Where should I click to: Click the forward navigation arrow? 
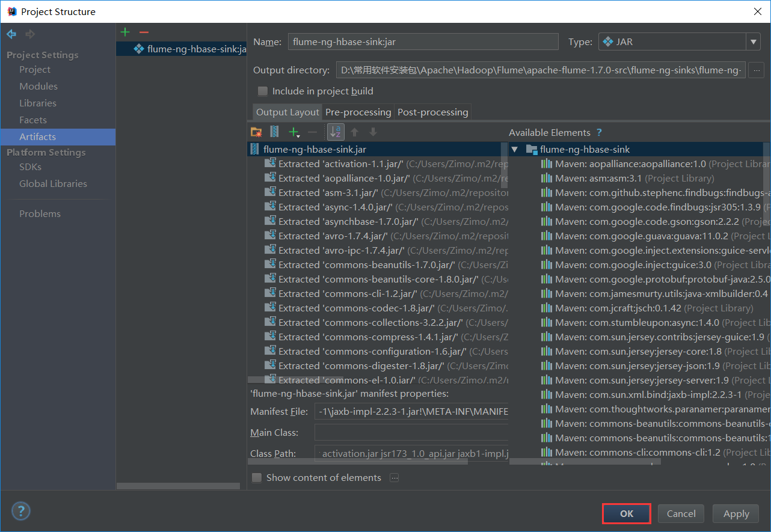pos(30,34)
